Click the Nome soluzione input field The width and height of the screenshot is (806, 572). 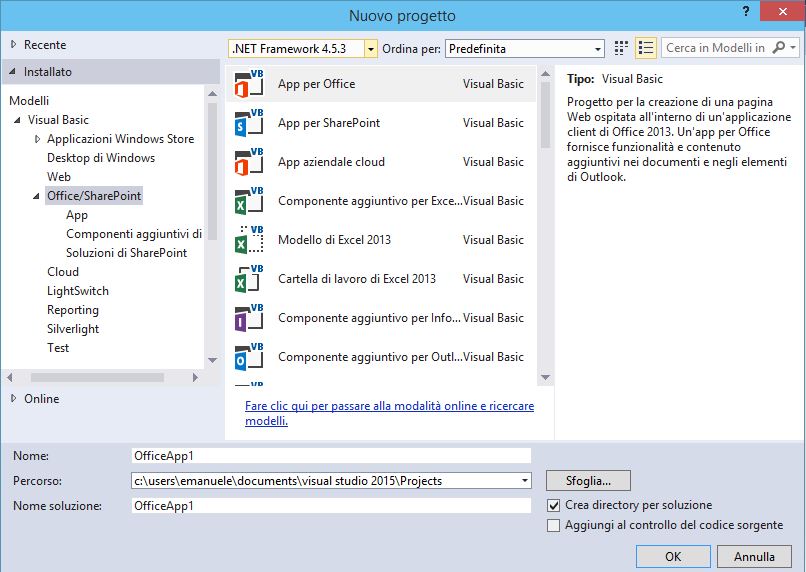point(331,506)
